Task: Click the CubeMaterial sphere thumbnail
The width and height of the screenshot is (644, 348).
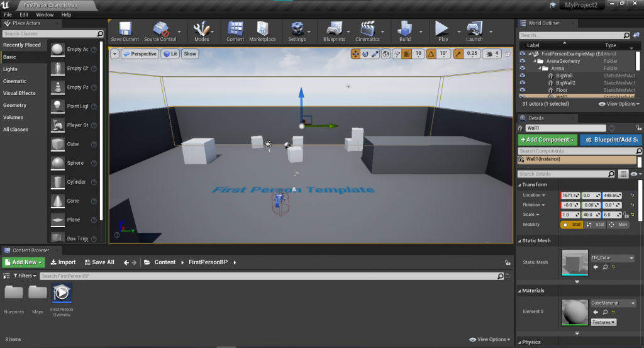Action: pos(575,312)
